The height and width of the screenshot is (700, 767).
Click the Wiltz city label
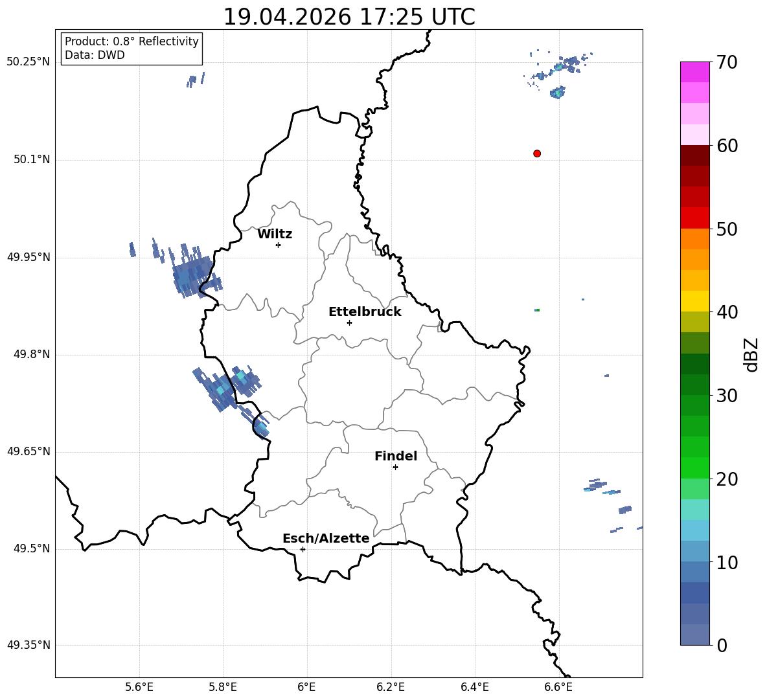pos(275,234)
